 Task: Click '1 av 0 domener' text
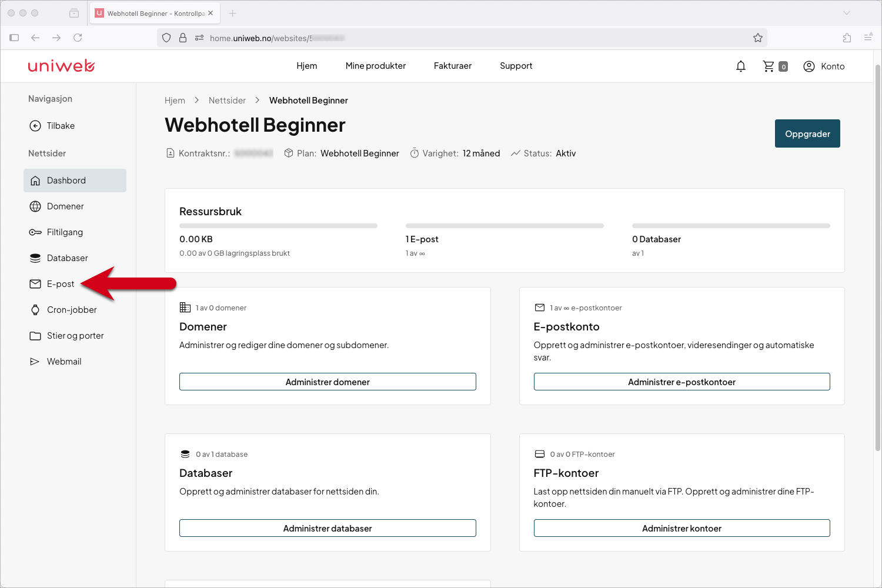pos(221,308)
